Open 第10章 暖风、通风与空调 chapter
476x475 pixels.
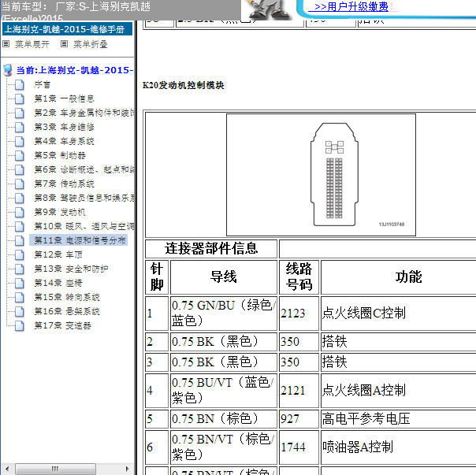coord(84,226)
